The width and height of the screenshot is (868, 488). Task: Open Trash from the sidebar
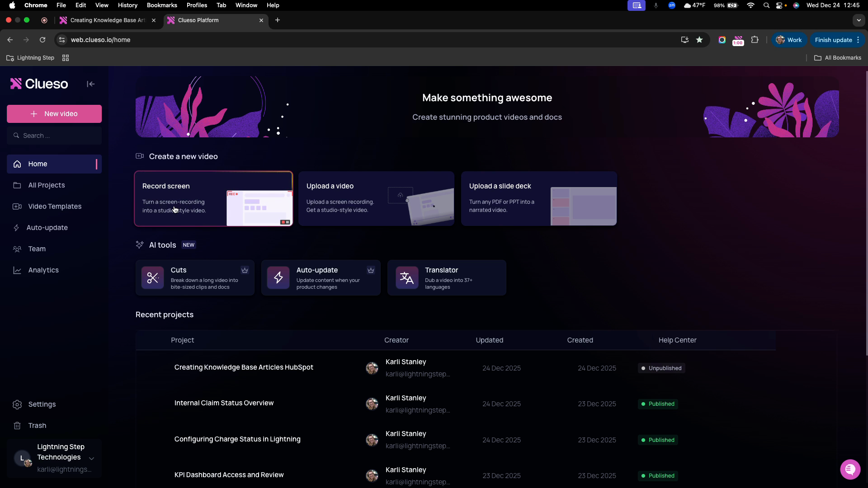pyautogui.click(x=38, y=425)
